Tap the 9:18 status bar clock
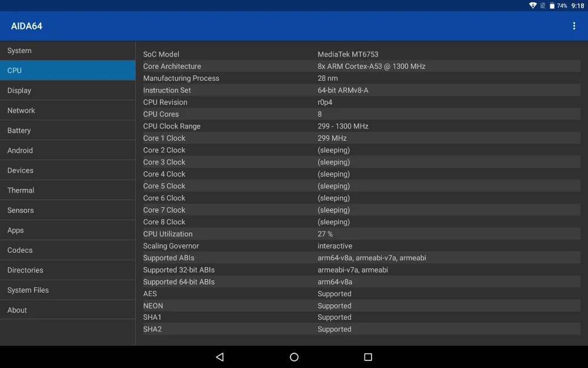 (577, 6)
